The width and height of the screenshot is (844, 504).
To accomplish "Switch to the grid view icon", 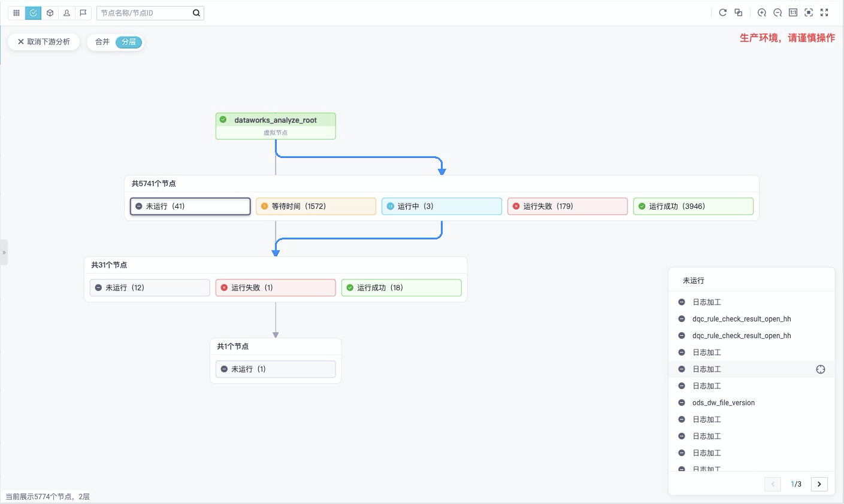I will pos(16,13).
